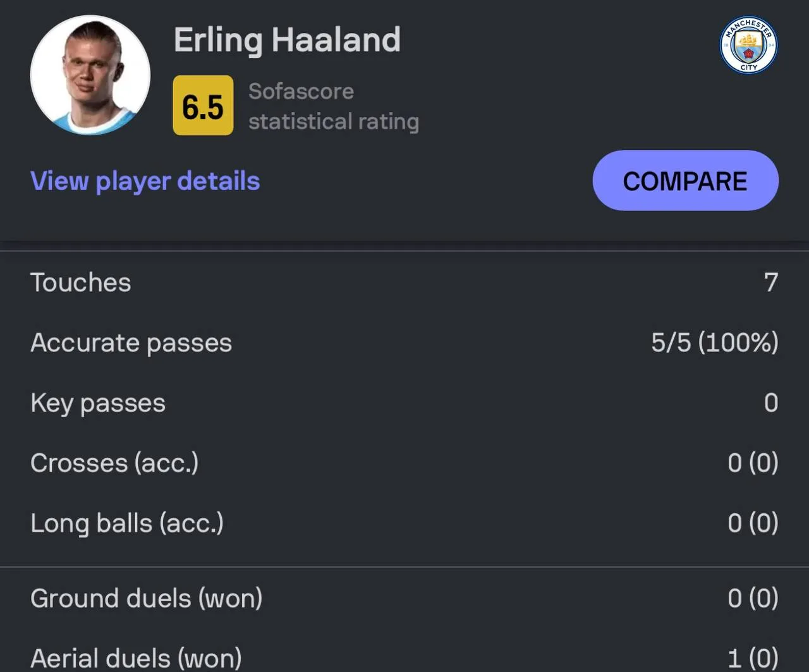Select the Erling Haaland name heading
The height and width of the screenshot is (672, 809).
pos(287,40)
